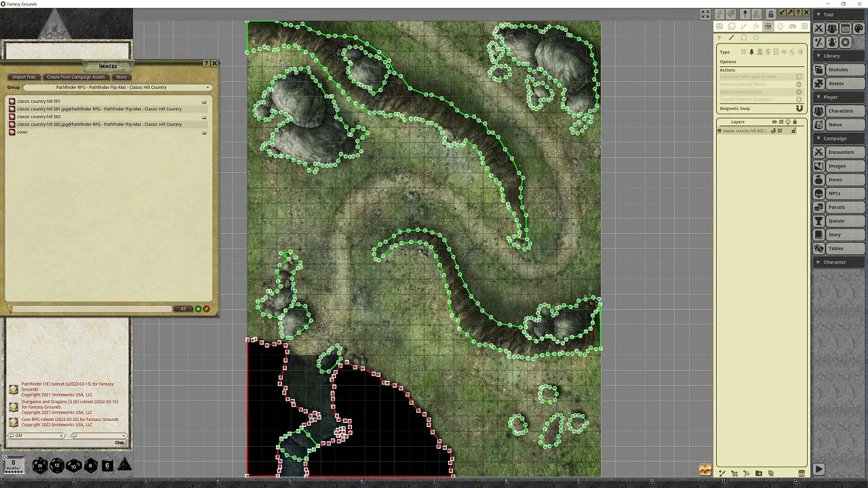Select the FX effects toolbar icon

pos(756,26)
